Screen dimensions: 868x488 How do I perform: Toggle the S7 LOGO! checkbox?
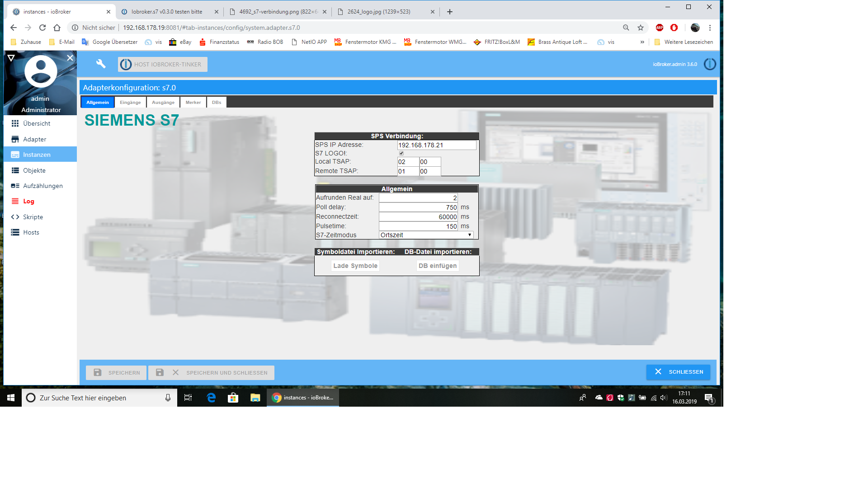click(401, 153)
